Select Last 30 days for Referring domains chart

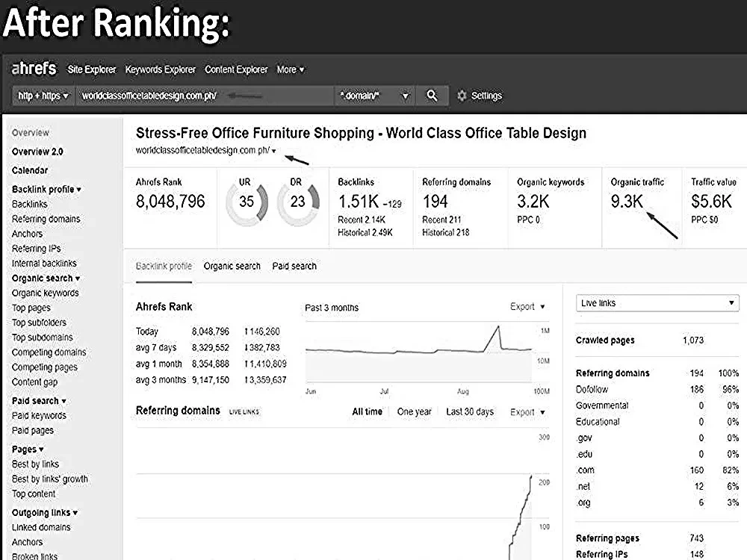[470, 412]
